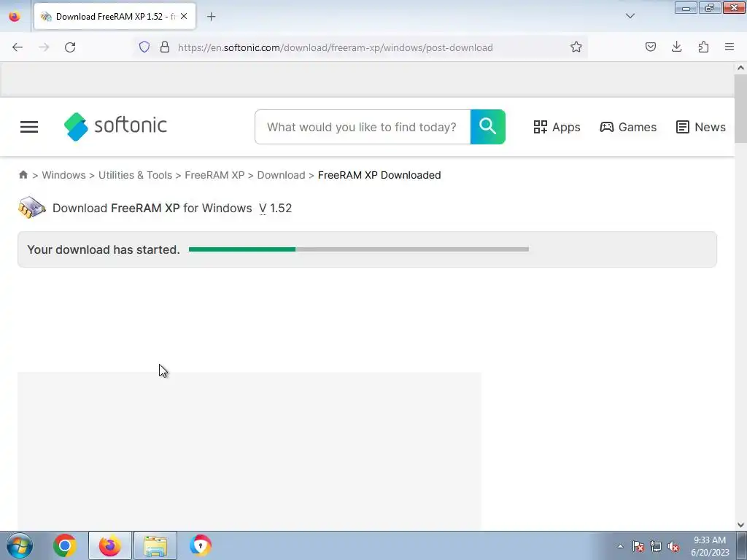Screen dimensions: 747x560
Task: Bookmark this page with the star
Action: pos(576,47)
